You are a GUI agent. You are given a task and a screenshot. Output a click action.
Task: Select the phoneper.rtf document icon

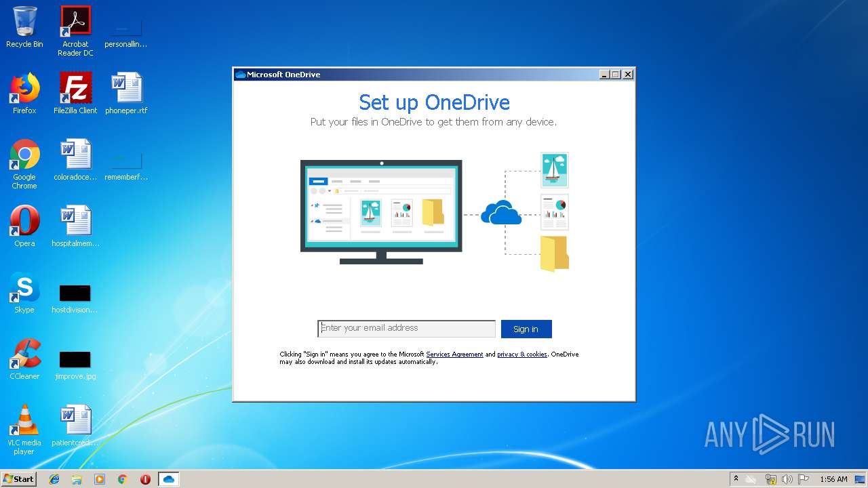tap(126, 94)
